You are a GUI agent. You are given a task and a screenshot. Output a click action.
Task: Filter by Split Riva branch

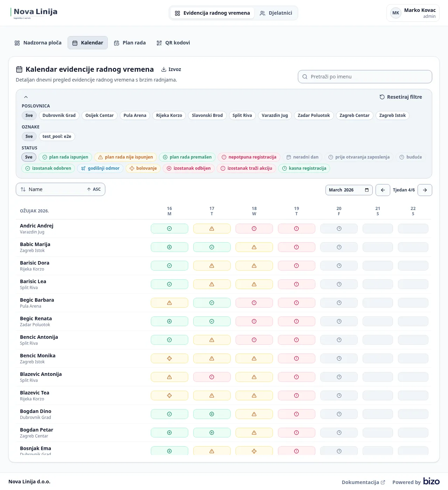click(x=242, y=115)
